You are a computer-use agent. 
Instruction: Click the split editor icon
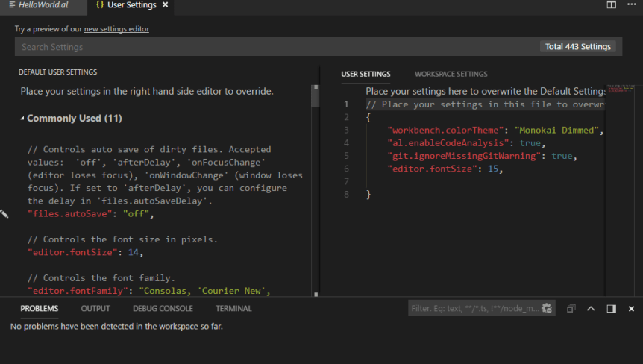coord(611,5)
